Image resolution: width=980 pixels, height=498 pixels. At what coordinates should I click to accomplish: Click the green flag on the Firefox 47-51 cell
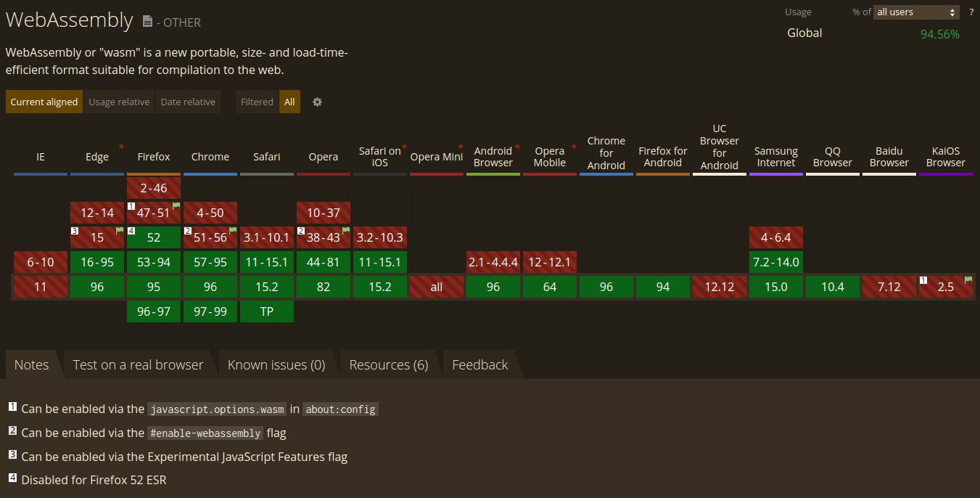click(176, 206)
